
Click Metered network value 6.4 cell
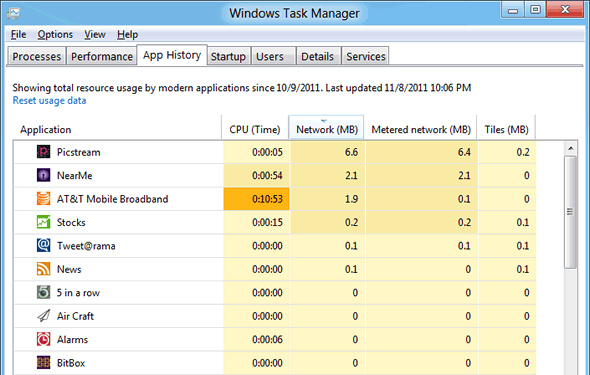[421, 152]
